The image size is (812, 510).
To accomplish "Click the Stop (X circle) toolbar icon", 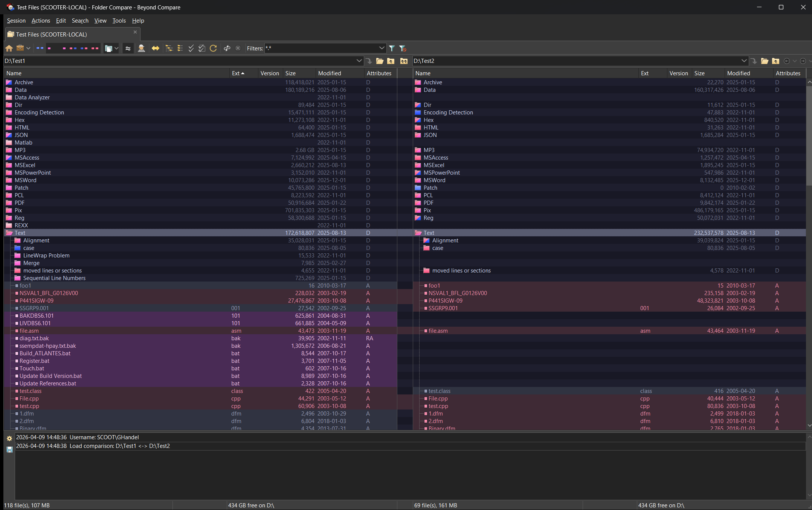I will (238, 48).
